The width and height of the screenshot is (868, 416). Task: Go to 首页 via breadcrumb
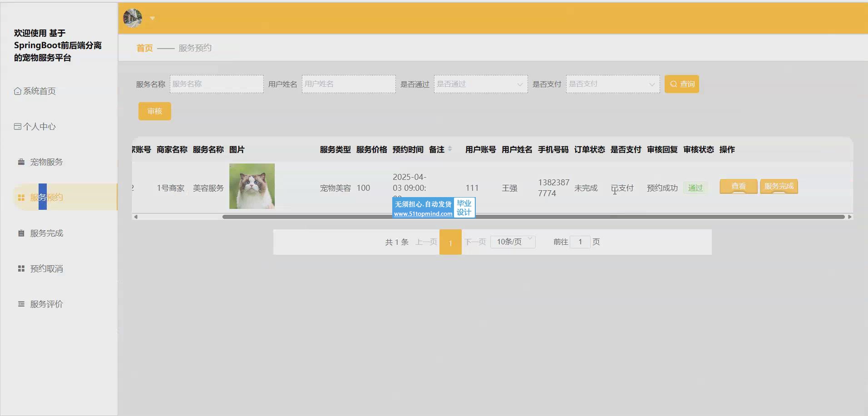[x=144, y=48]
